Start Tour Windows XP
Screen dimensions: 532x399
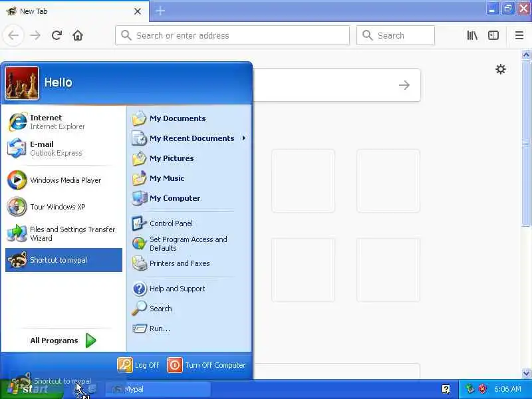pyautogui.click(x=64, y=207)
